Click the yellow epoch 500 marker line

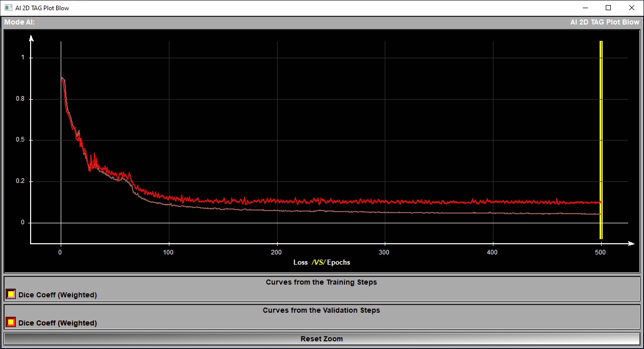click(601, 139)
